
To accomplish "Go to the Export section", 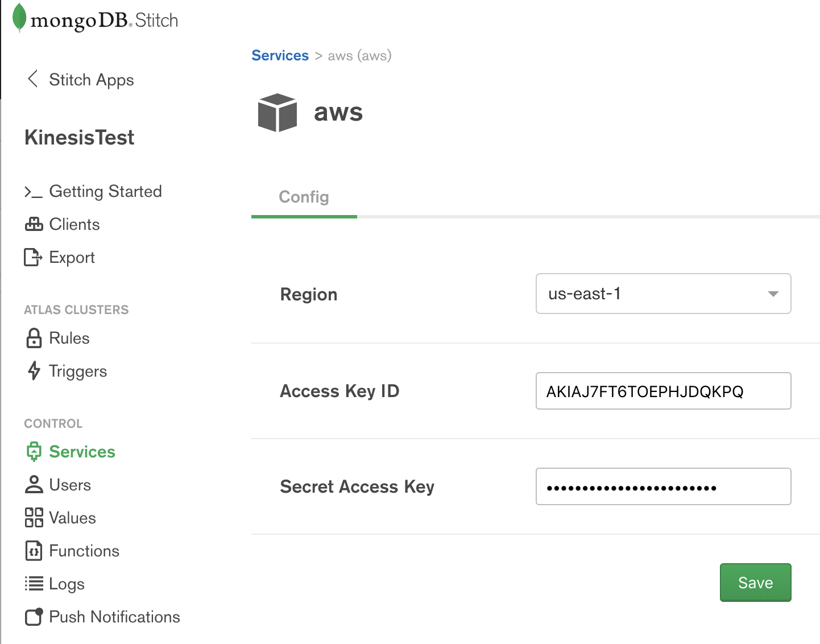I will coord(72,257).
